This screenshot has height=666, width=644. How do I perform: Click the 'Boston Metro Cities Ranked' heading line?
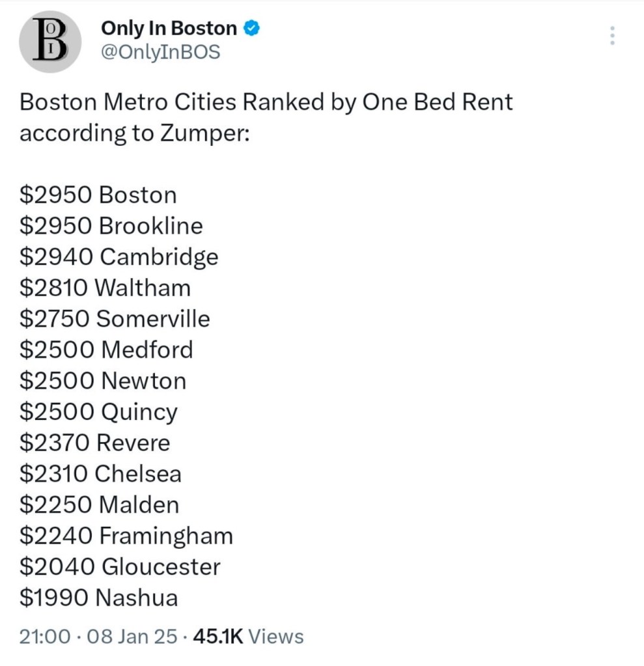point(266,102)
